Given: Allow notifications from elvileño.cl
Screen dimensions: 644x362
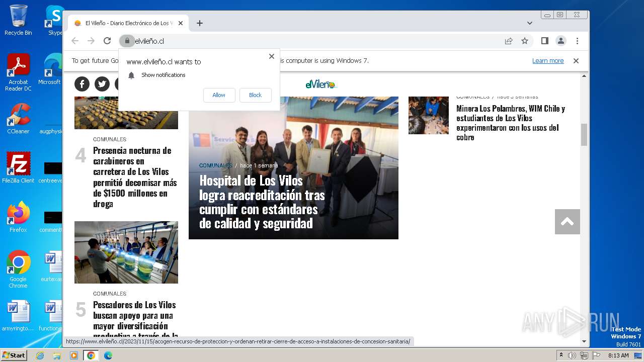Looking at the screenshot, I should (219, 95).
